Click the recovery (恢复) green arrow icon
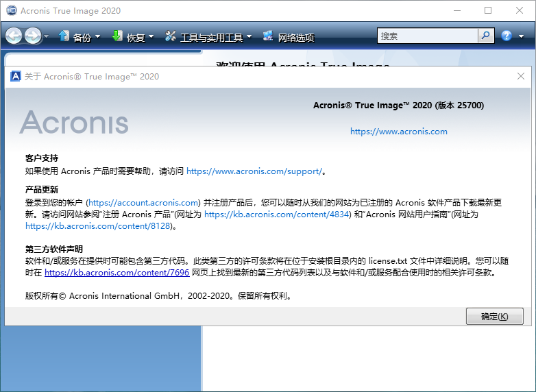536x392 pixels. (x=117, y=36)
